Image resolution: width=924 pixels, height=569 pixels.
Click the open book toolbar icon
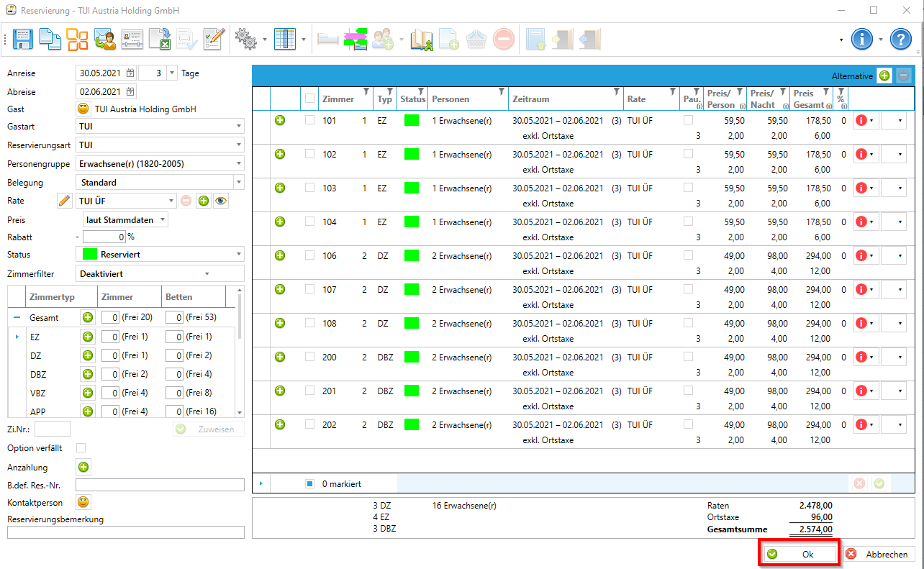pyautogui.click(x=422, y=39)
